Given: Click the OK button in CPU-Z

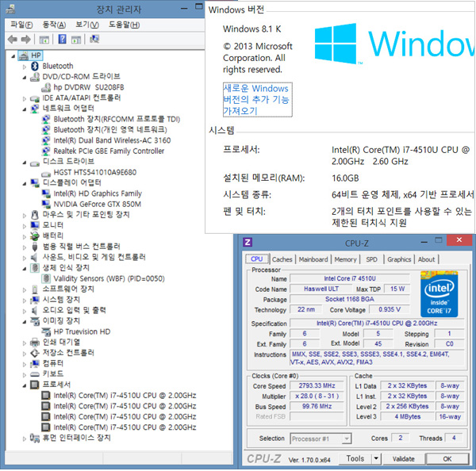Looking at the screenshot, I should coord(447,458).
